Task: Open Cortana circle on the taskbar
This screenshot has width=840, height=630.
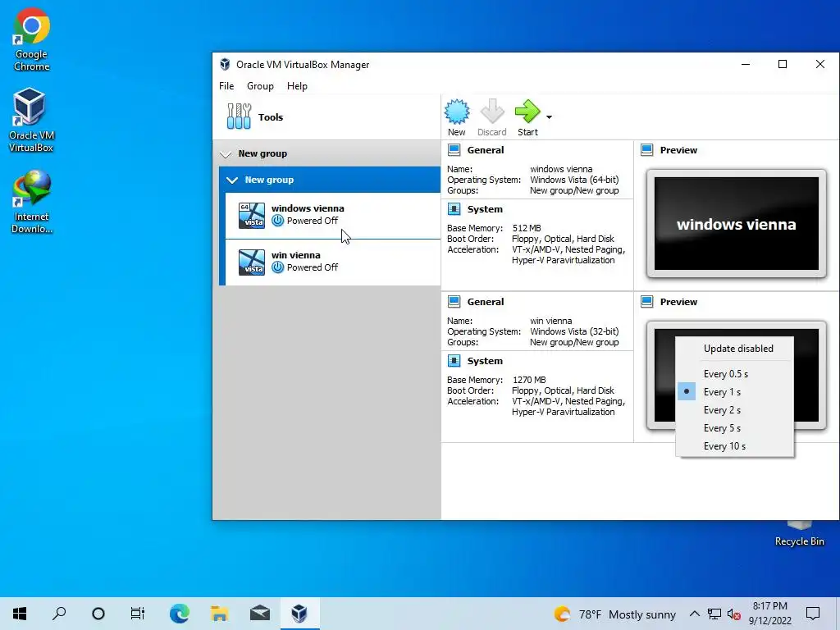Action: pos(98,614)
